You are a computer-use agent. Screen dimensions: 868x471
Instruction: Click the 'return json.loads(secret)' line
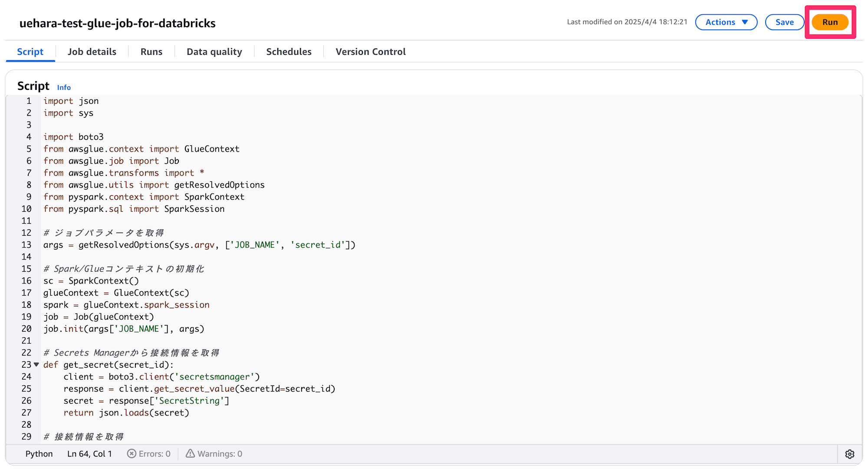pyautogui.click(x=126, y=413)
